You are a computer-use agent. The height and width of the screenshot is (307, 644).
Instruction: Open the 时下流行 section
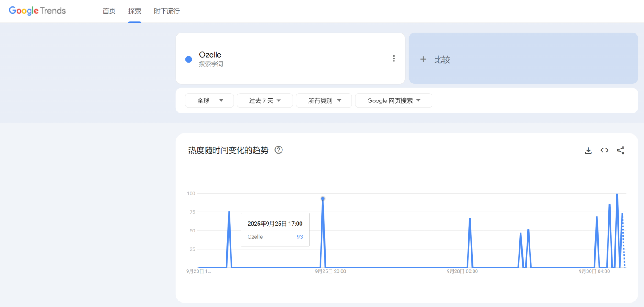pyautogui.click(x=166, y=11)
